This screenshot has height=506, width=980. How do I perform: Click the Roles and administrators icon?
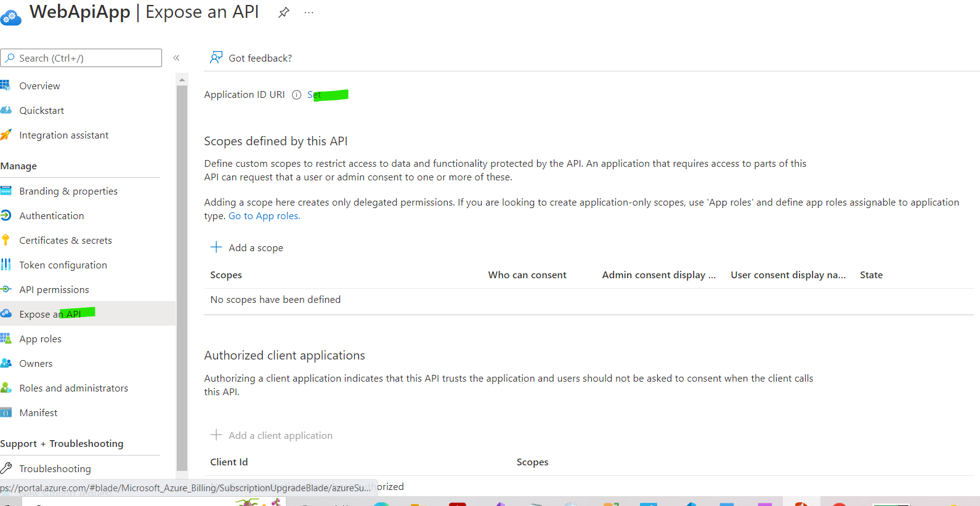[6, 388]
